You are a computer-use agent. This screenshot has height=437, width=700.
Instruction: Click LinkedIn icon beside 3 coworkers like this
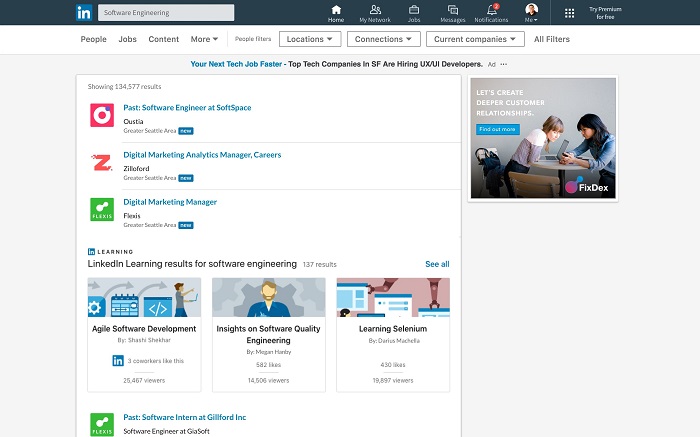click(x=118, y=361)
